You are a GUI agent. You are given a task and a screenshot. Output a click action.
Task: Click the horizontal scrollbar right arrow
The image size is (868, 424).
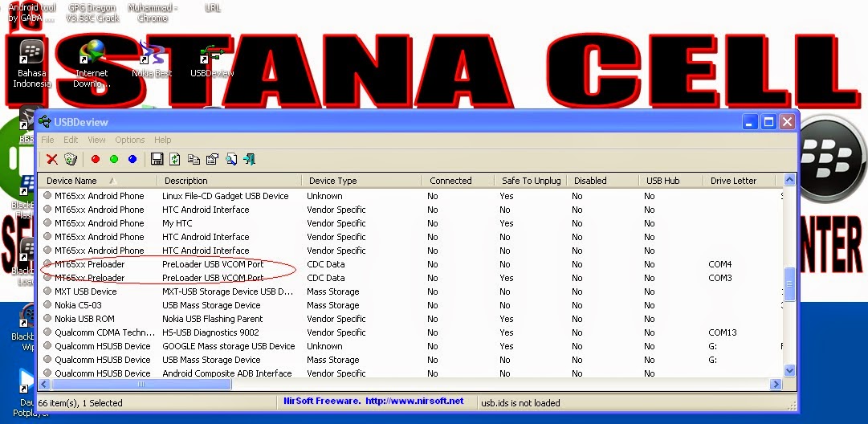click(x=776, y=384)
